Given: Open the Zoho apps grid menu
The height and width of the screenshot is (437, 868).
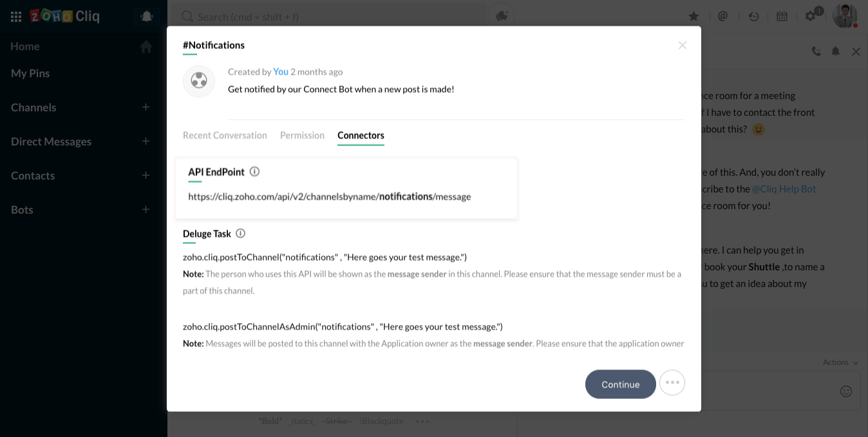Looking at the screenshot, I should pyautogui.click(x=16, y=17).
